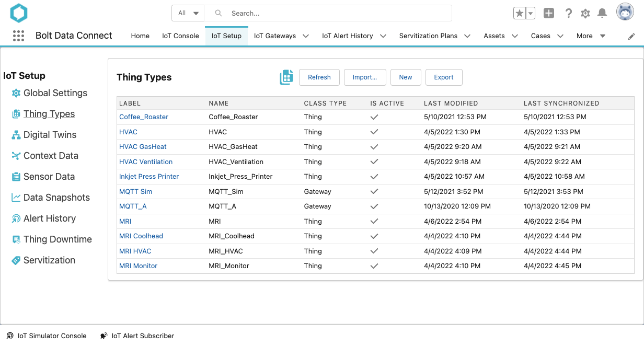This screenshot has width=644, height=346.
Task: Expand the Assets tab chevron
Action: [515, 36]
